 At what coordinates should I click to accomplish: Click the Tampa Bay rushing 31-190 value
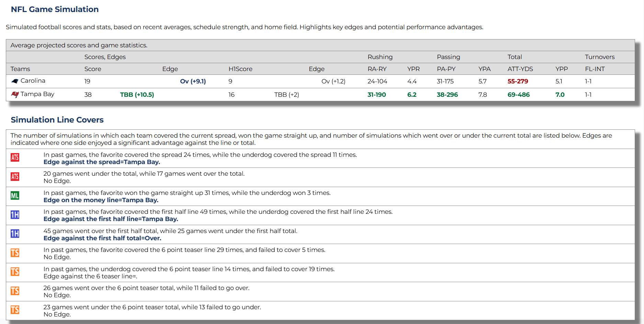coord(377,95)
